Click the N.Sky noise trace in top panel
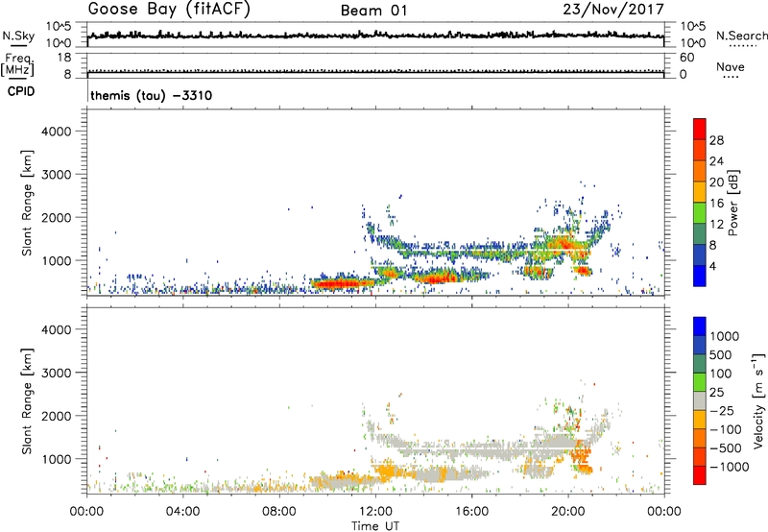 [x=375, y=36]
